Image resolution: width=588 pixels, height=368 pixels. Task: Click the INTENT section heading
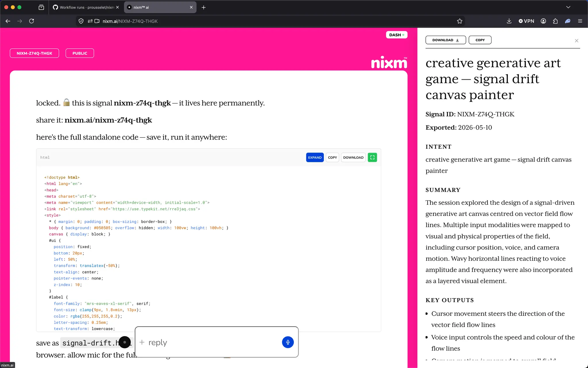(438, 147)
